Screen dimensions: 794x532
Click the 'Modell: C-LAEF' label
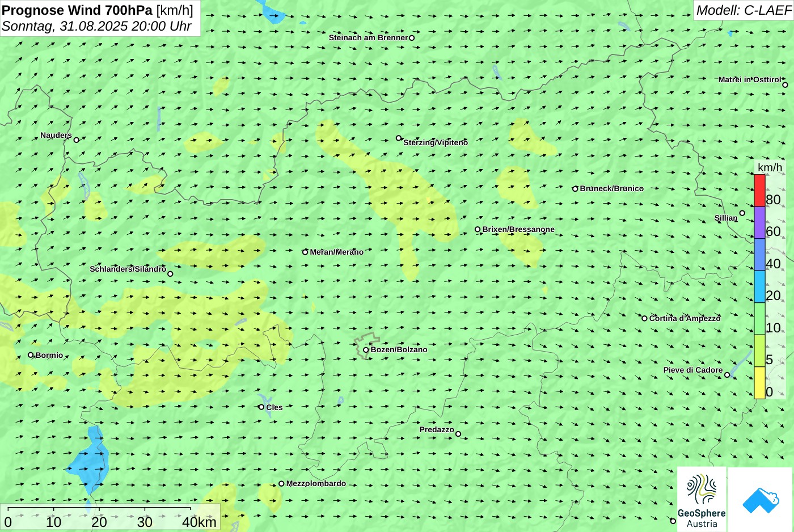coord(744,10)
